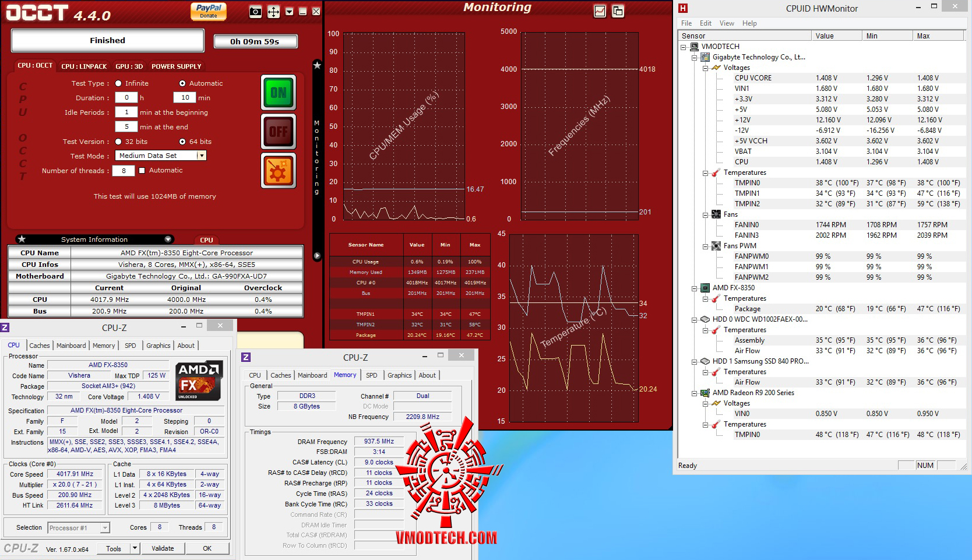Open the File menu in HWMonitor

(x=686, y=23)
